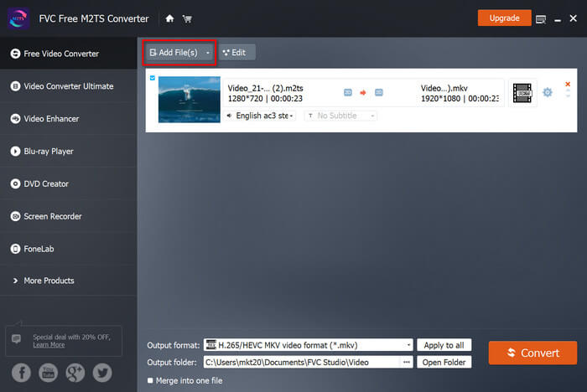
Task: Open the No Subtitle dropdown
Action: (340, 116)
